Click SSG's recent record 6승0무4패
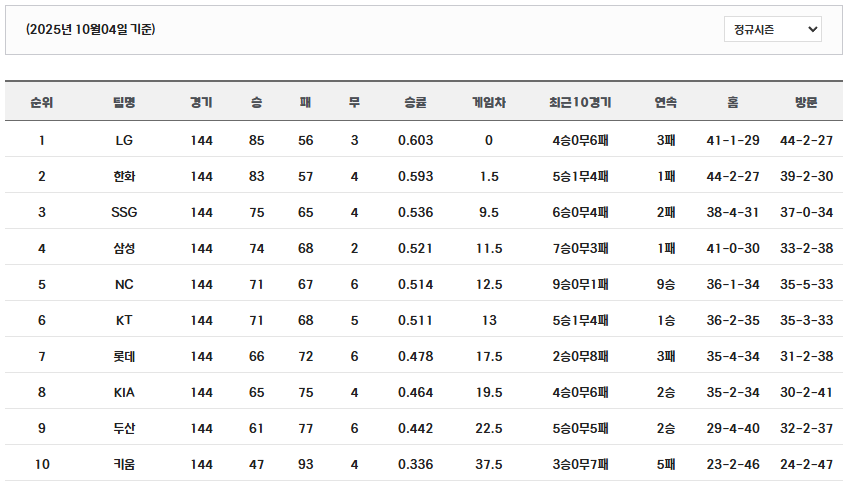Viewport: 852px width, 488px height. pyautogui.click(x=580, y=212)
